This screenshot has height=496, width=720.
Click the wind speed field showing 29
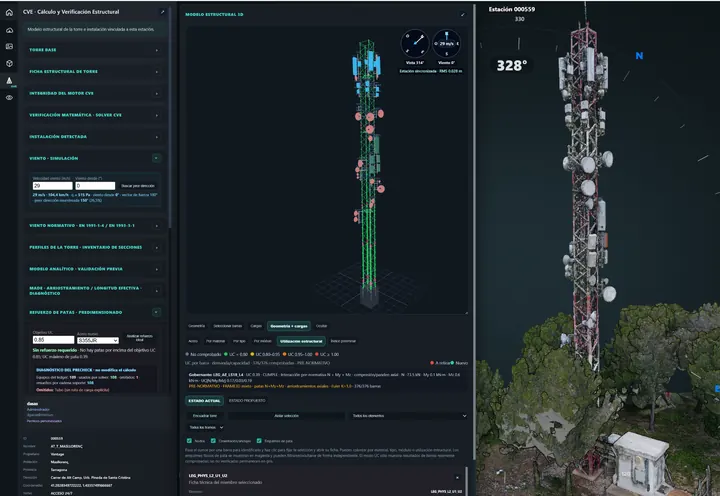(52, 186)
